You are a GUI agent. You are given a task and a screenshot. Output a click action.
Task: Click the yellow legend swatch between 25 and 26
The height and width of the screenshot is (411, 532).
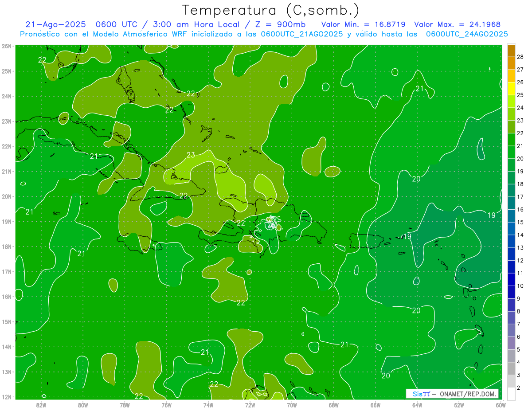click(x=511, y=89)
